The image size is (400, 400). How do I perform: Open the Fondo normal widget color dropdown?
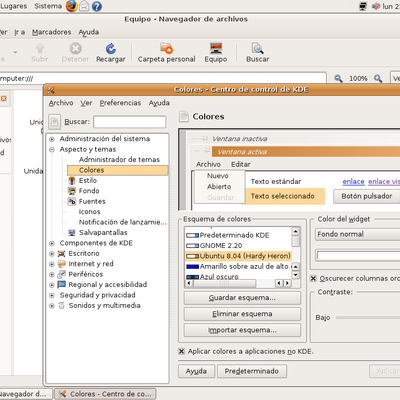(x=357, y=234)
